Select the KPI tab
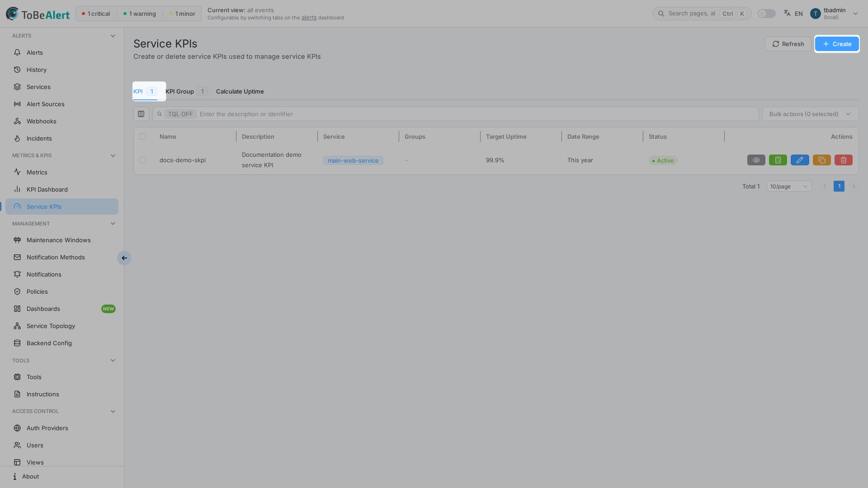 (x=145, y=91)
